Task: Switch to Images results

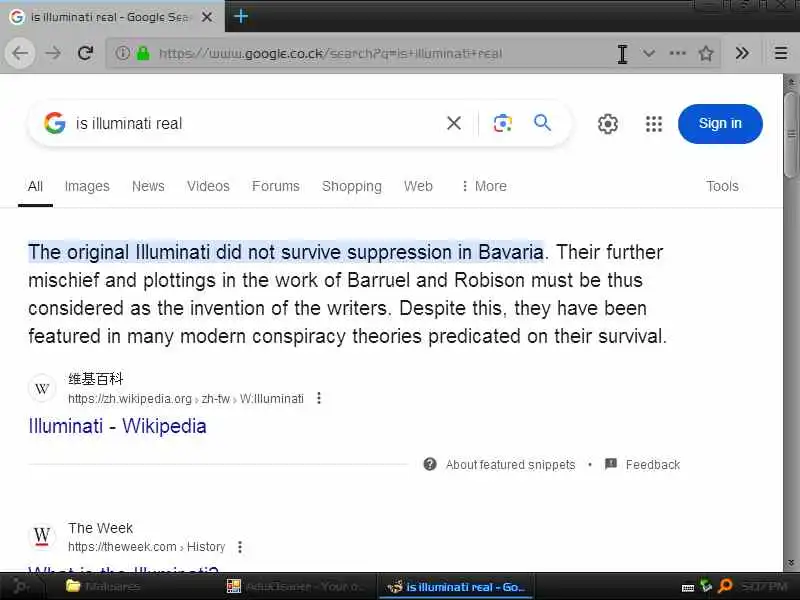Action: pos(87,186)
